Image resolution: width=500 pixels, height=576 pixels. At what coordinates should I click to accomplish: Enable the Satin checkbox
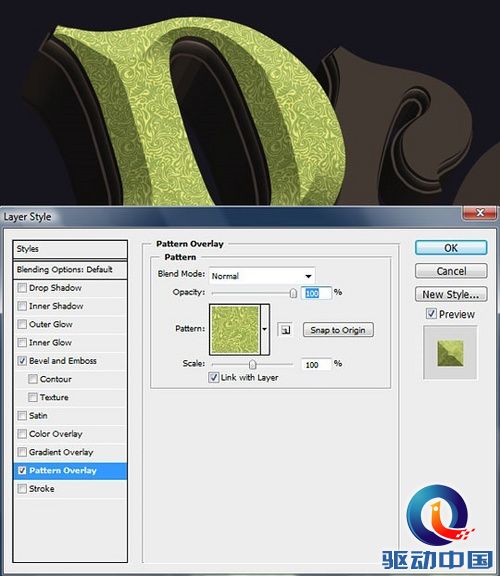click(x=22, y=415)
